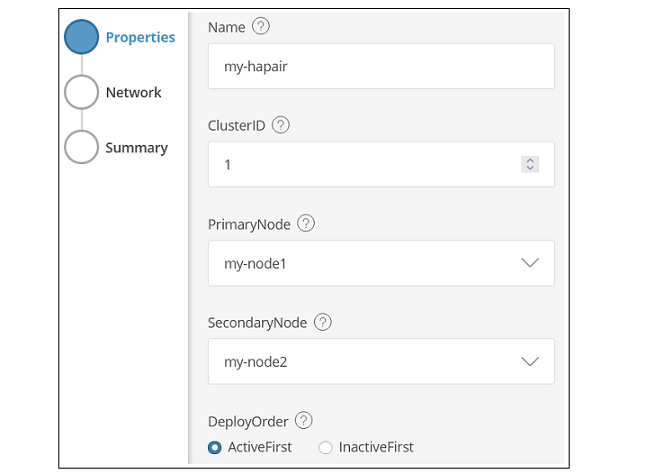The height and width of the screenshot is (474, 660).
Task: Open the PrimaryNode help tooltip icon
Action: [306, 224]
